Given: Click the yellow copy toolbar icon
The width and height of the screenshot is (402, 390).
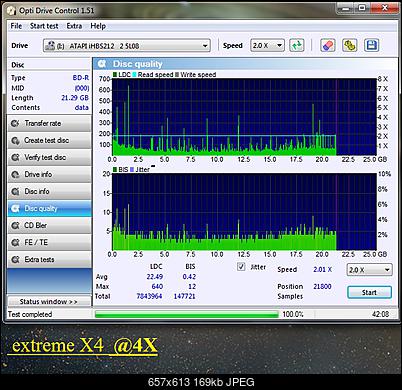Looking at the screenshot, I should click(x=349, y=45).
